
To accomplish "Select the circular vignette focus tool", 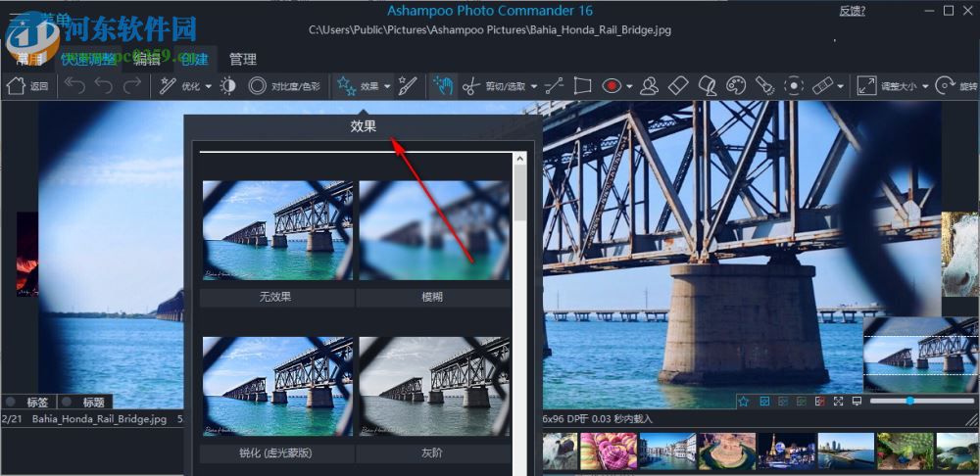I will [x=794, y=86].
